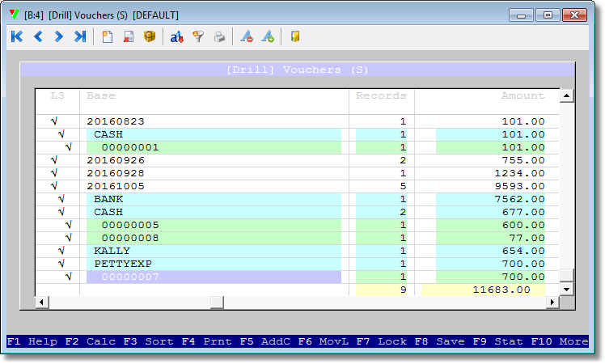This screenshot has width=605, height=364.
Task: Click the Base column header
Action: pyautogui.click(x=101, y=95)
